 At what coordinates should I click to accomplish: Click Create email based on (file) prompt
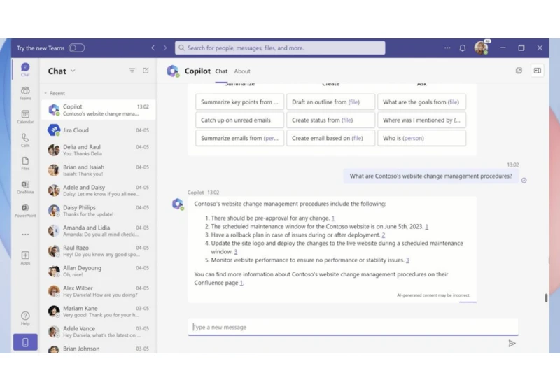330,138
